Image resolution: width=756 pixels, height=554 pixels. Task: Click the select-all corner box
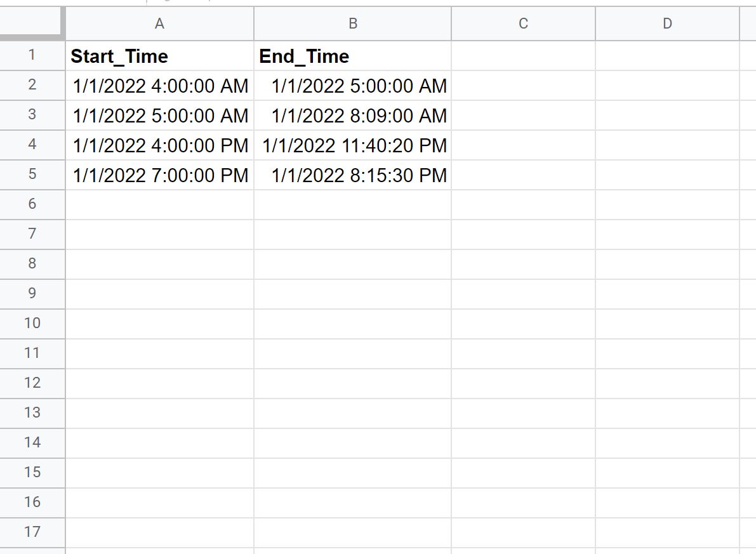point(32,23)
